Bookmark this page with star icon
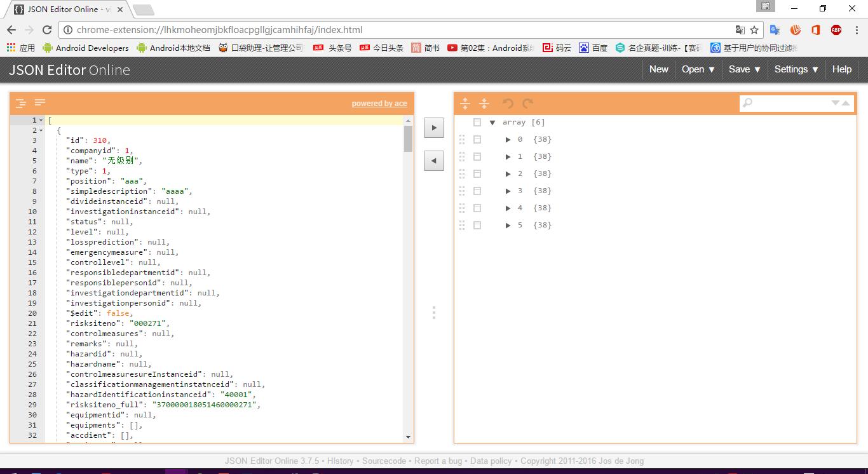This screenshot has width=868, height=474. (754, 30)
